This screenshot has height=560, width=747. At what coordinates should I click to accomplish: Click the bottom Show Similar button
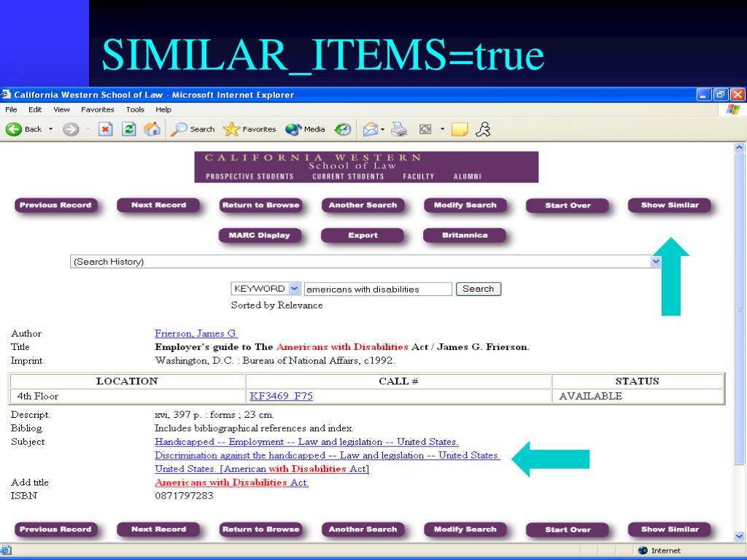[x=670, y=529]
